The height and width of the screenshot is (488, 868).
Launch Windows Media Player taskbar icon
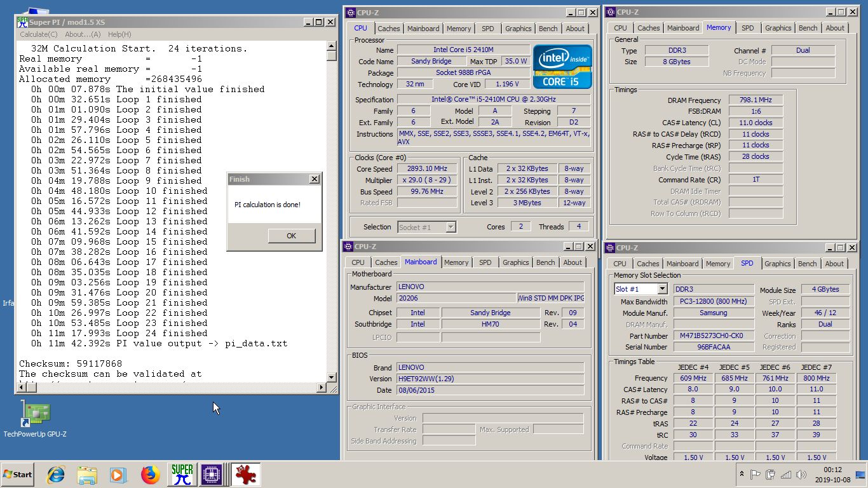(x=118, y=475)
